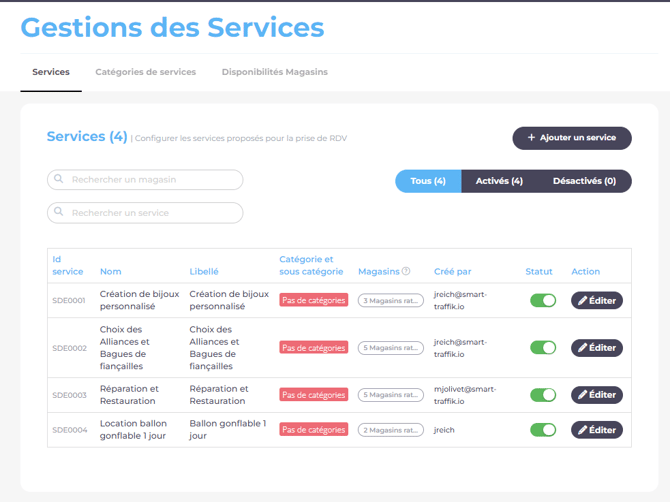This screenshot has width=670, height=502.
Task: Click Pas de catégories badge for SDE0003
Action: point(314,394)
